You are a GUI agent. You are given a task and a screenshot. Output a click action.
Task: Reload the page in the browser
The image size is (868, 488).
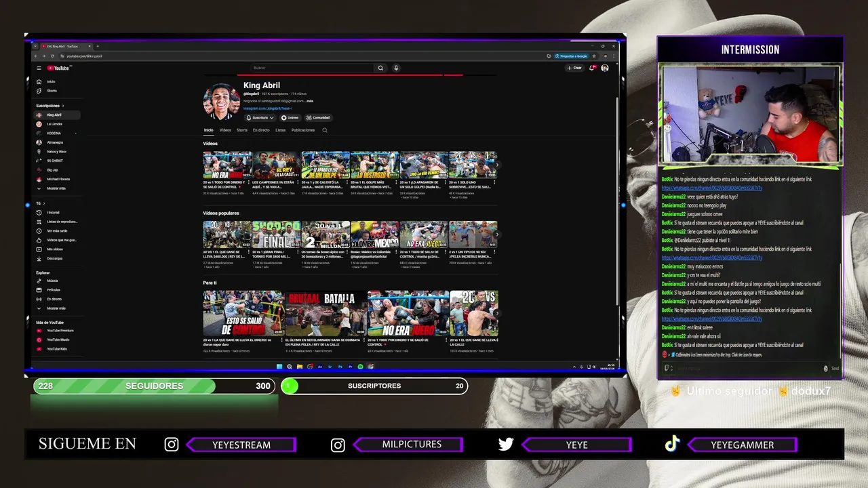53,56
